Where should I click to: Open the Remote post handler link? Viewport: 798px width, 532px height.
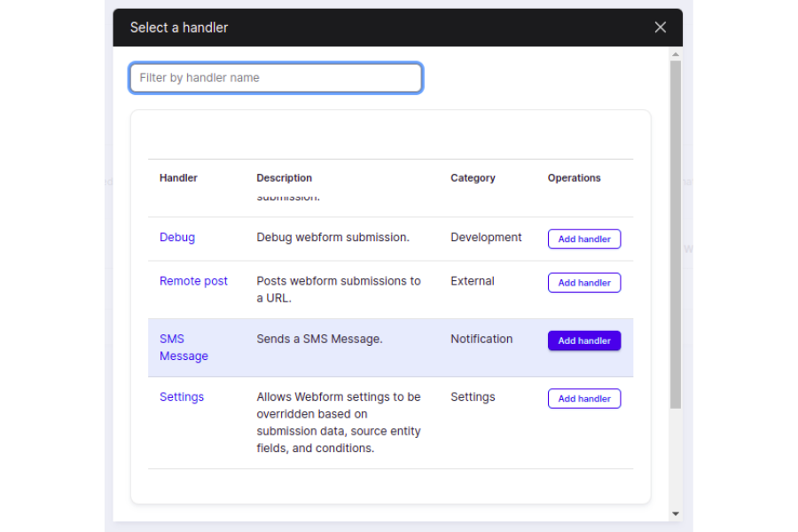193,281
